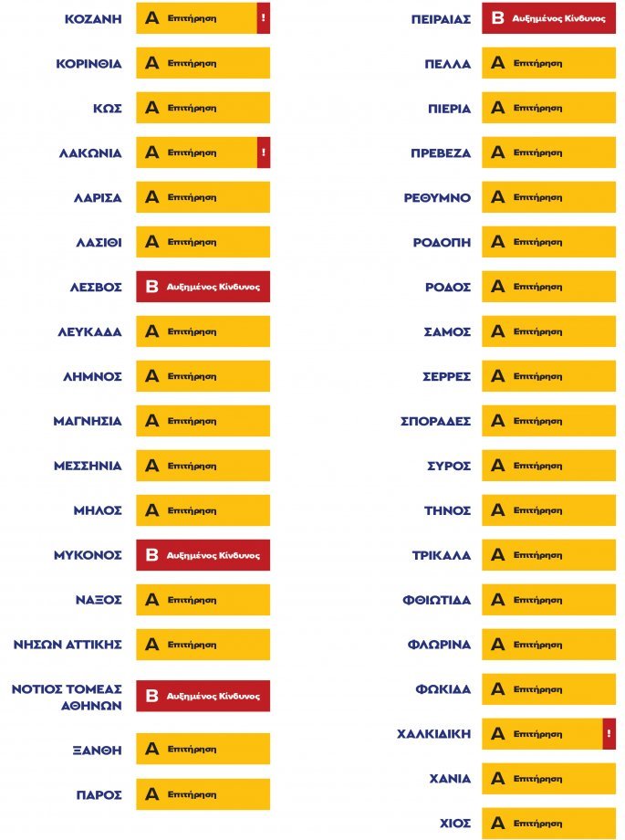Click the exclamation mark on ΛΑΚΩΝΙΑ's badge

pyautogui.click(x=264, y=152)
